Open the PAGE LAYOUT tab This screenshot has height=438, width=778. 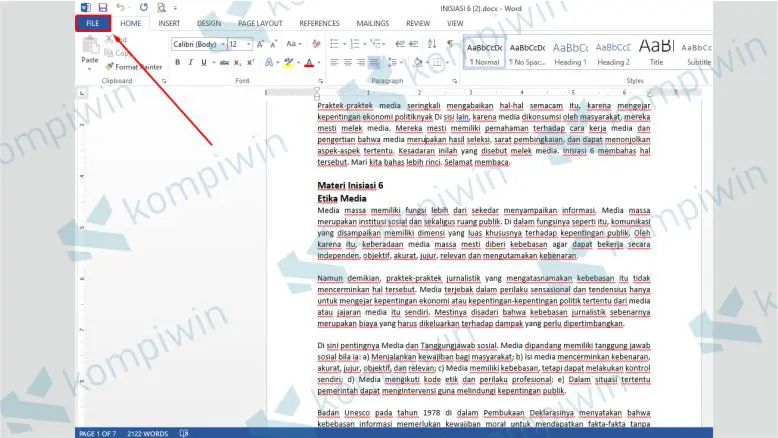point(260,23)
